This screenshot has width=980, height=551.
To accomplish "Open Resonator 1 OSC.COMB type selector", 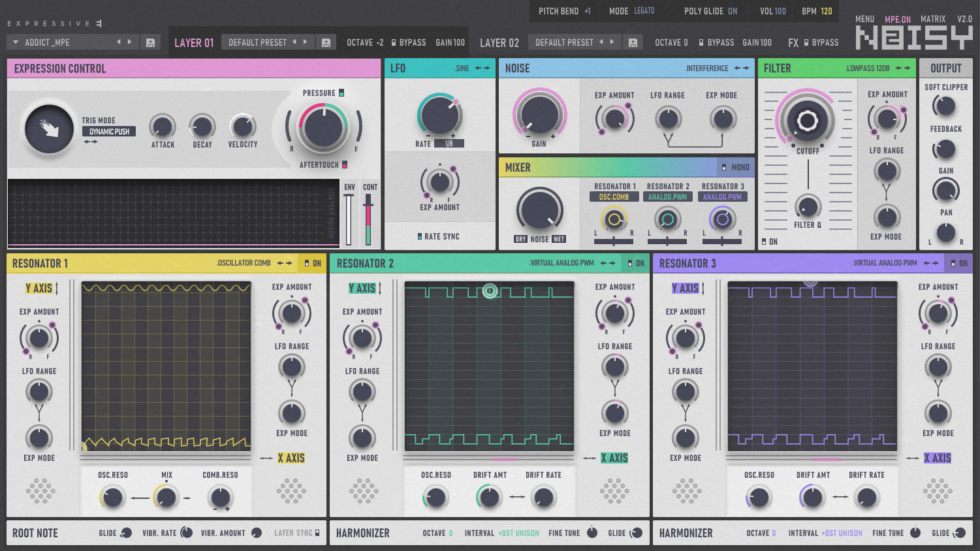I will [613, 197].
